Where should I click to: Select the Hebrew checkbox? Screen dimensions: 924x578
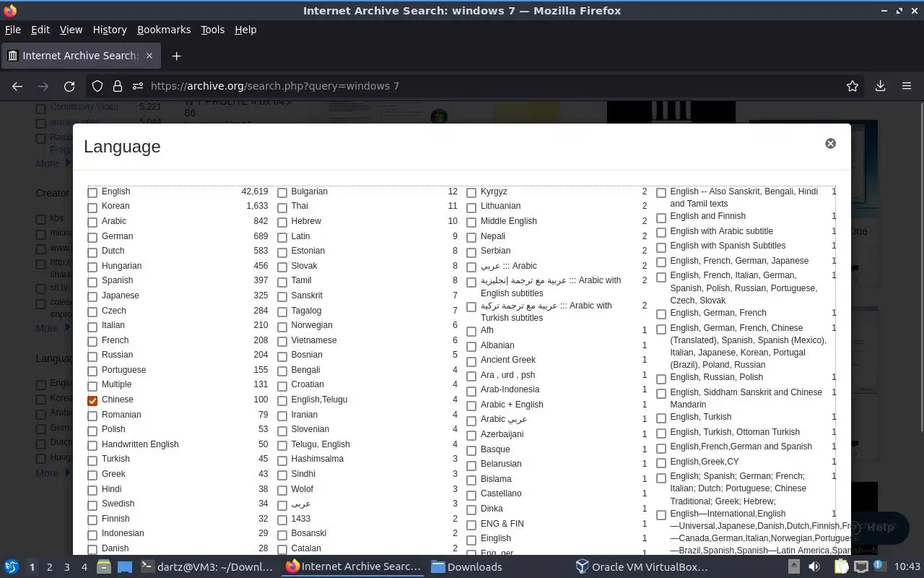[282, 222]
